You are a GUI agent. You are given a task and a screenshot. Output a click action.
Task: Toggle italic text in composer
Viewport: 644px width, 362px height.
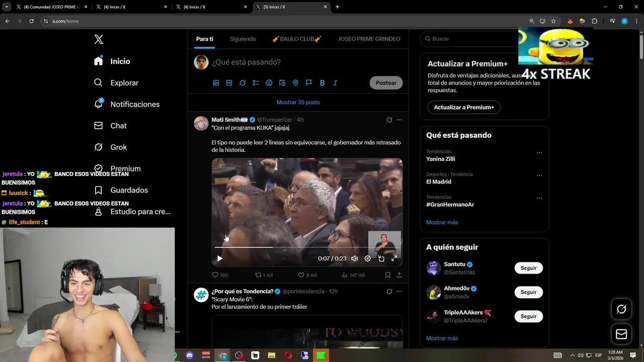[335, 83]
